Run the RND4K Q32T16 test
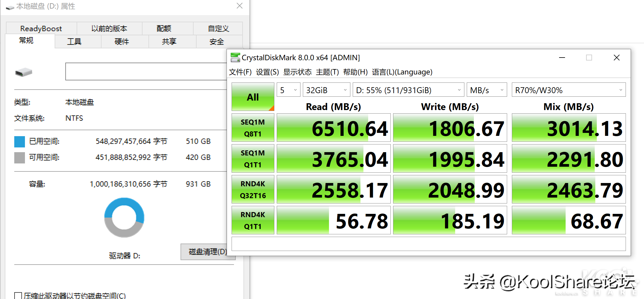The height and width of the screenshot is (299, 644). (x=253, y=190)
